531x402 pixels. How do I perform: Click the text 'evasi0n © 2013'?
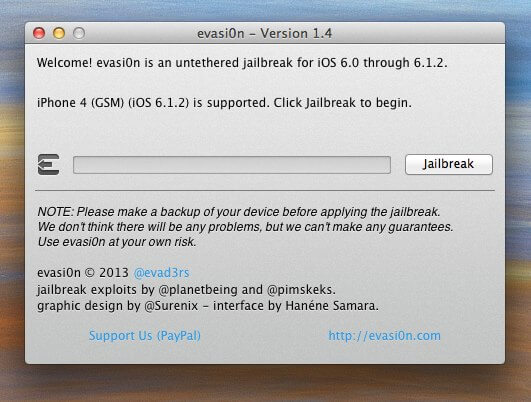tap(83, 273)
